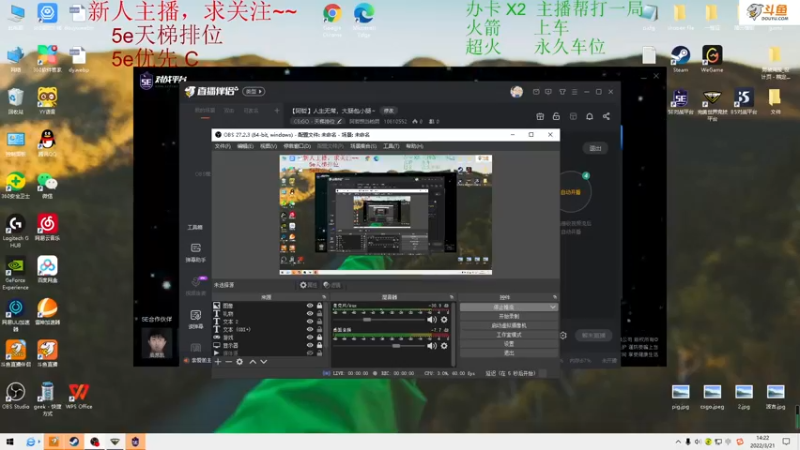Open the notification center in the taskbar

(x=786, y=442)
